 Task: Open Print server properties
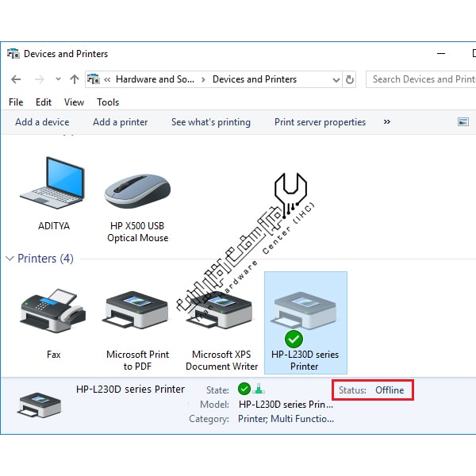pos(320,122)
